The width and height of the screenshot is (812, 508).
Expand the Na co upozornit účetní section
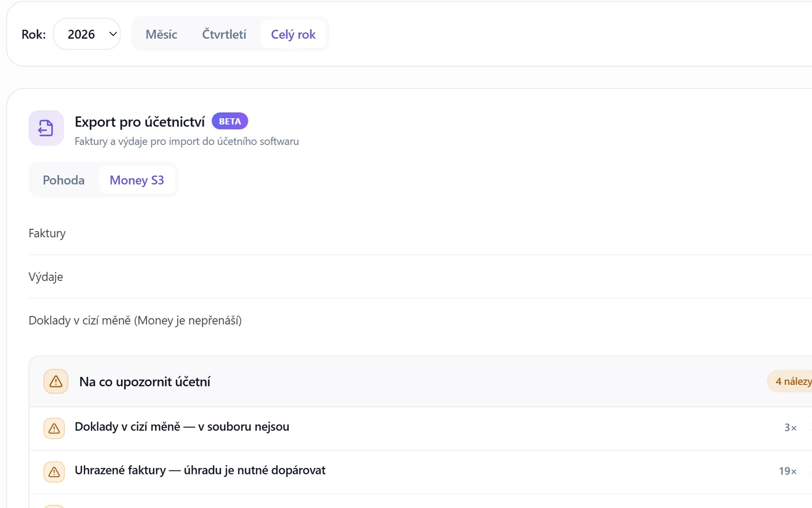[x=421, y=382]
